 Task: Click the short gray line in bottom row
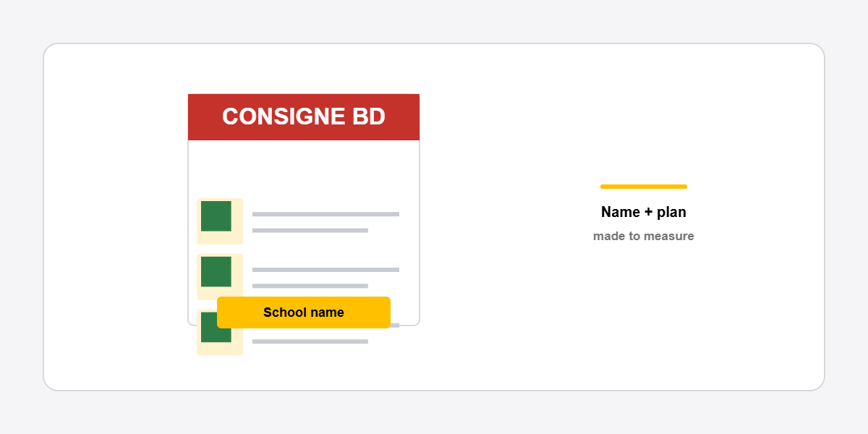(x=310, y=341)
